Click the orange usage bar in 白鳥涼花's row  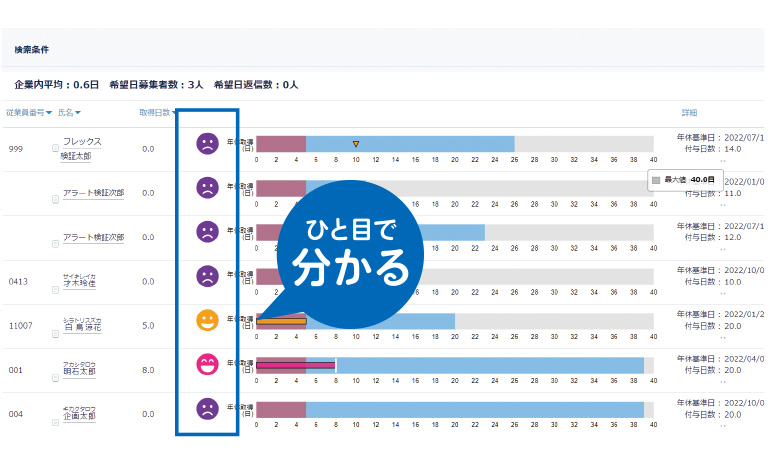tap(281, 321)
